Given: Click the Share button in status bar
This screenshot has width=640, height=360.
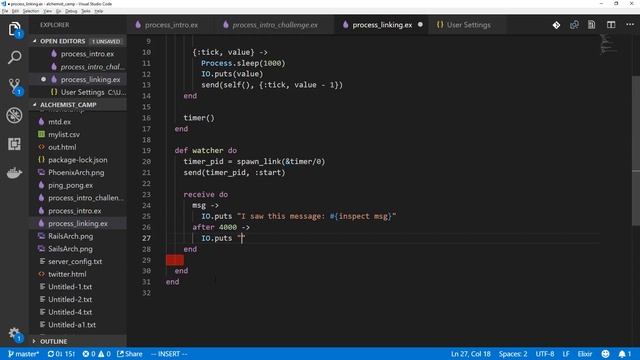Looking at the screenshot, I should pos(130,354).
